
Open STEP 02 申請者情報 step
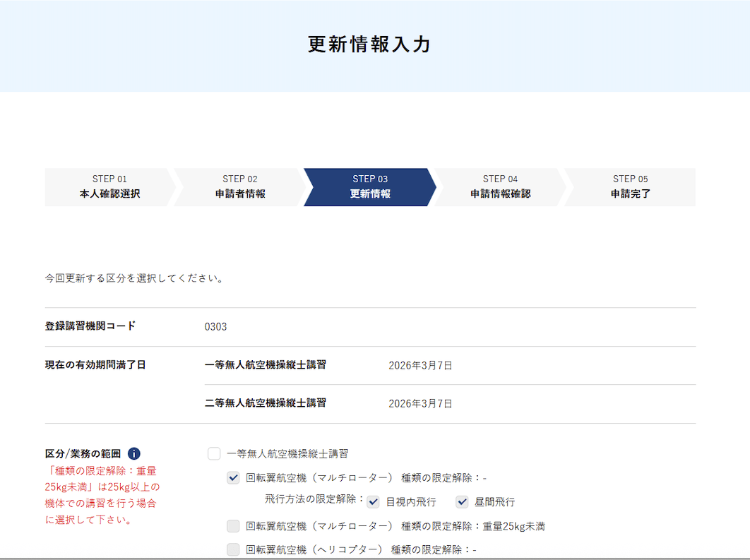coord(240,187)
